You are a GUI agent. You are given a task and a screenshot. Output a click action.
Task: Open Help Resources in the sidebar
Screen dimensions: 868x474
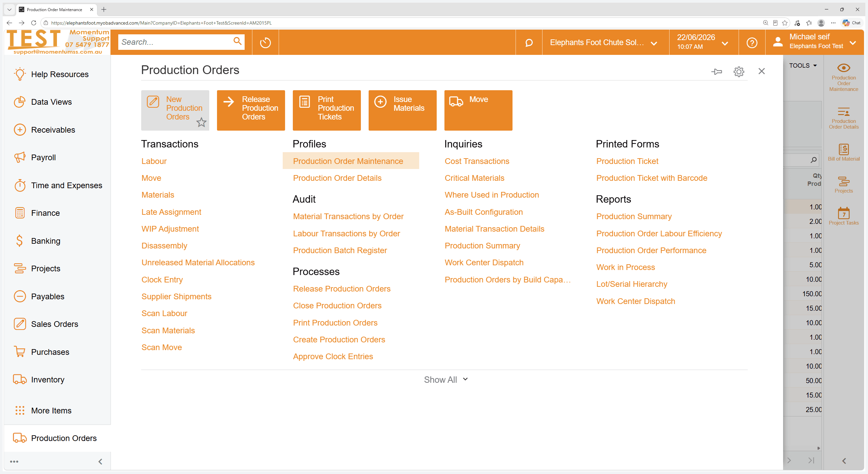[57, 74]
